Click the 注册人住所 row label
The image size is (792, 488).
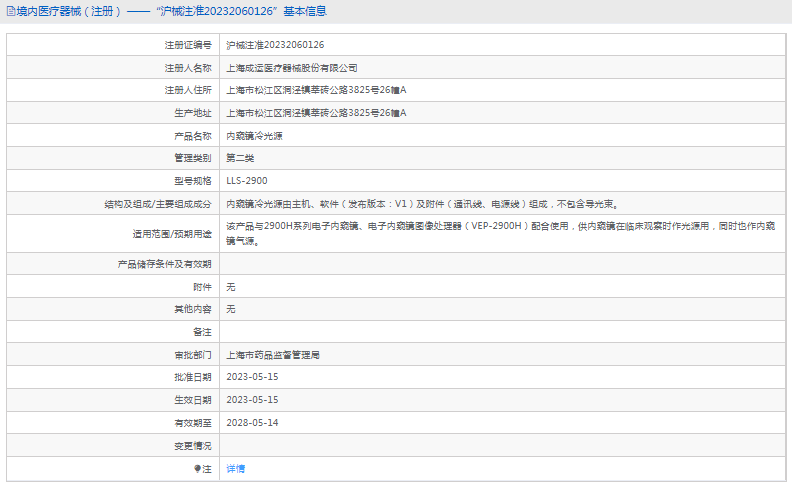pyautogui.click(x=188, y=90)
